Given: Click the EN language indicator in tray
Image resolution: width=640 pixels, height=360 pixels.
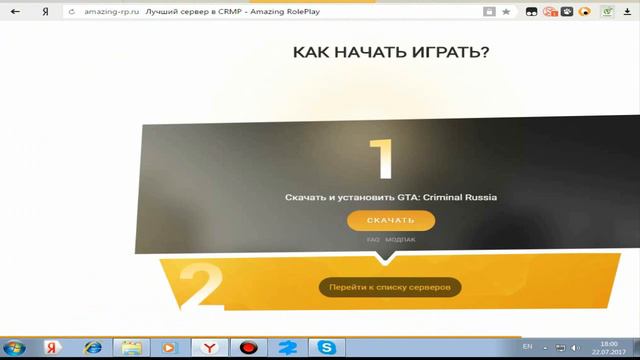Looking at the screenshot, I should coord(527,347).
